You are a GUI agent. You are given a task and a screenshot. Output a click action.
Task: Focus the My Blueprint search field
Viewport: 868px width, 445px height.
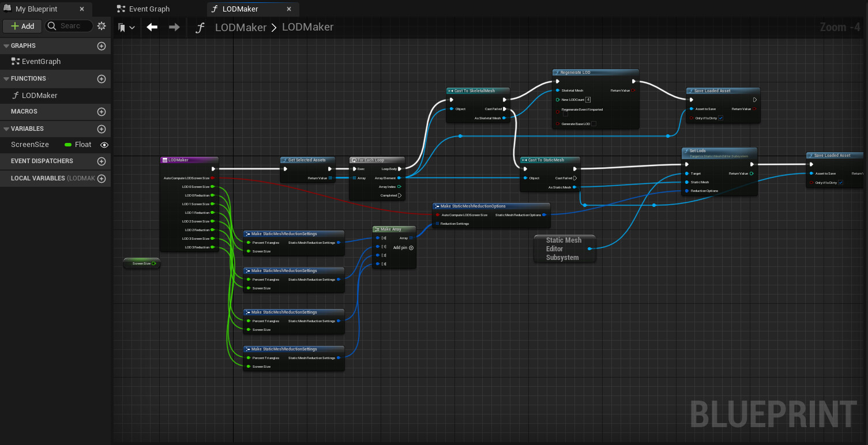click(69, 26)
